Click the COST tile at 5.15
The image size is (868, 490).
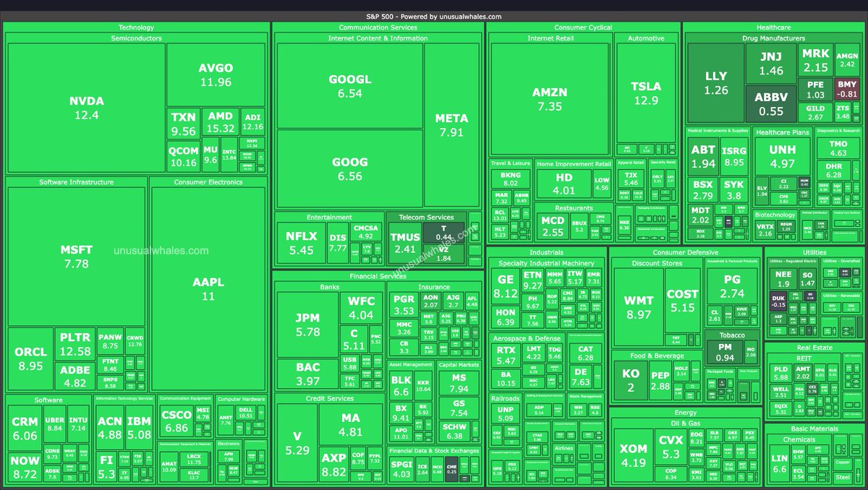point(682,301)
